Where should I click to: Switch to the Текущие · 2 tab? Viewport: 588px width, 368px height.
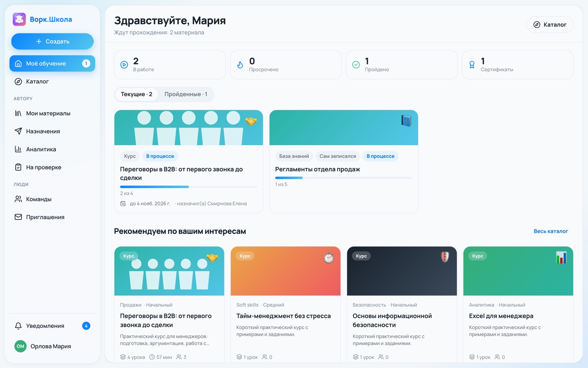pos(136,94)
